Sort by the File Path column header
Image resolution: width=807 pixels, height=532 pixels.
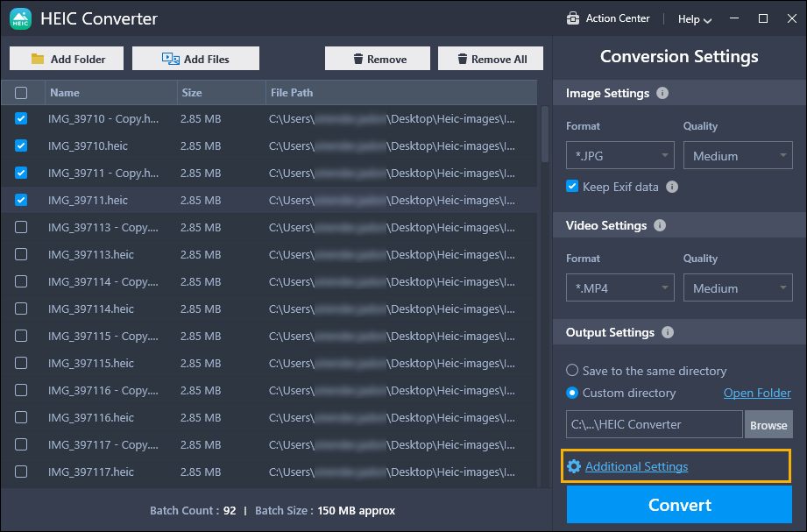coord(401,93)
